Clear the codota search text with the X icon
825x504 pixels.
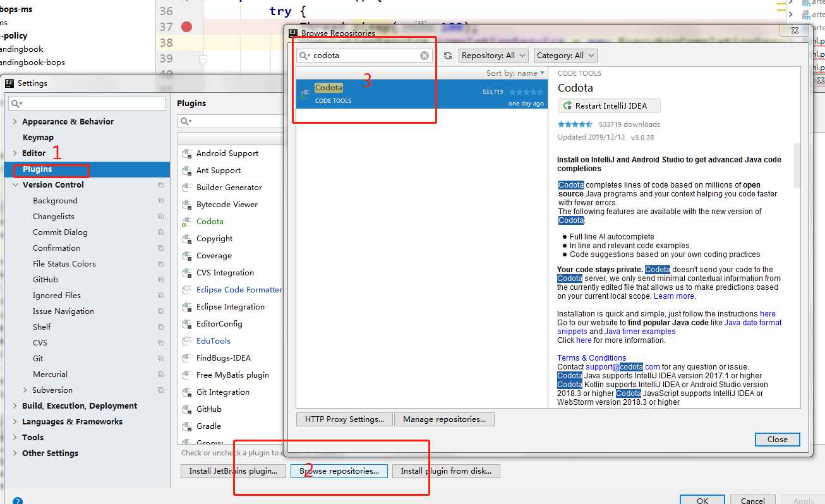(x=425, y=56)
